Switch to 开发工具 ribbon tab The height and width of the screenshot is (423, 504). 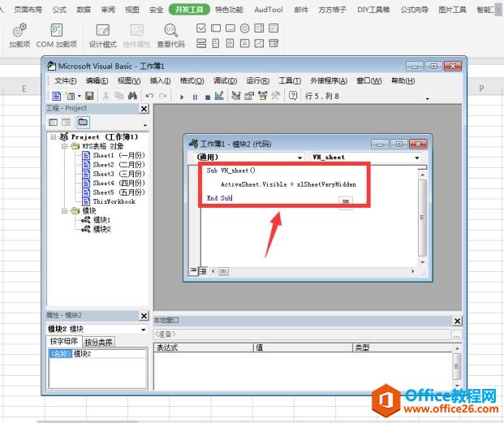189,10
